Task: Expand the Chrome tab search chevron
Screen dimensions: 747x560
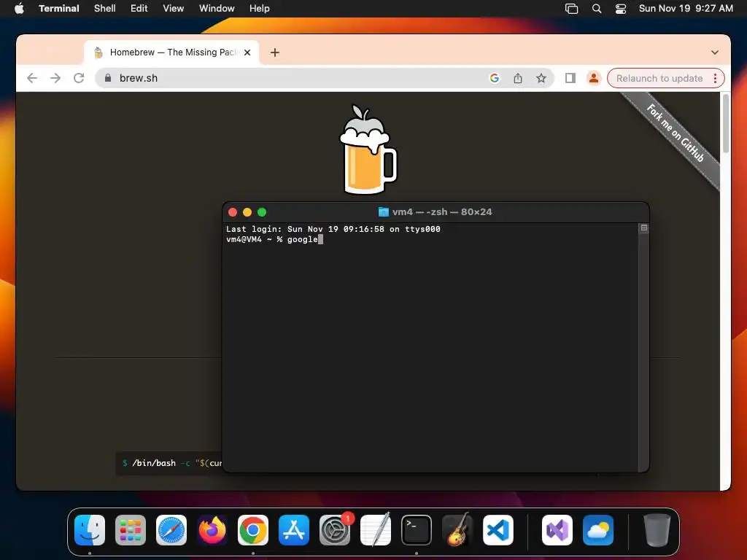Action: coord(715,52)
